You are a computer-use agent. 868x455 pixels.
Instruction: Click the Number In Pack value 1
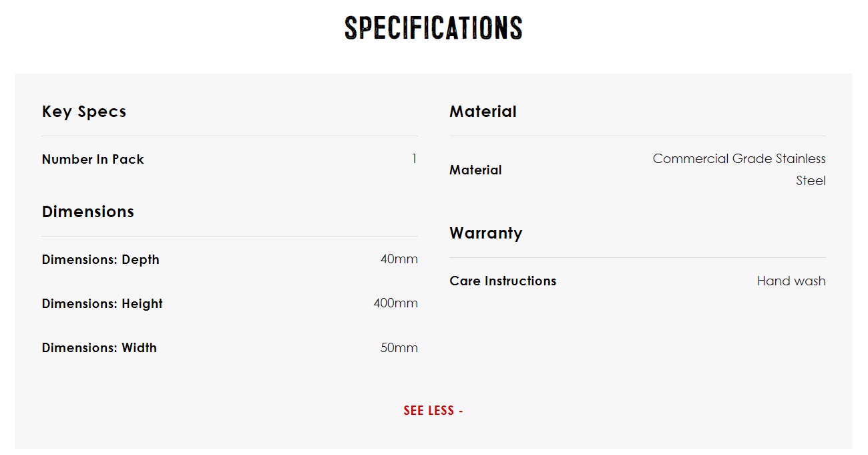(x=414, y=159)
